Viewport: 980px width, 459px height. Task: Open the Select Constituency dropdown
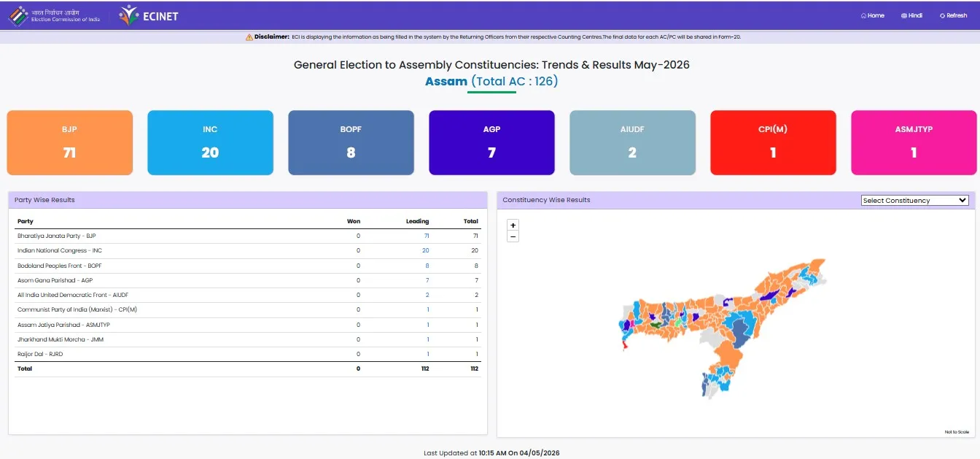tap(914, 201)
